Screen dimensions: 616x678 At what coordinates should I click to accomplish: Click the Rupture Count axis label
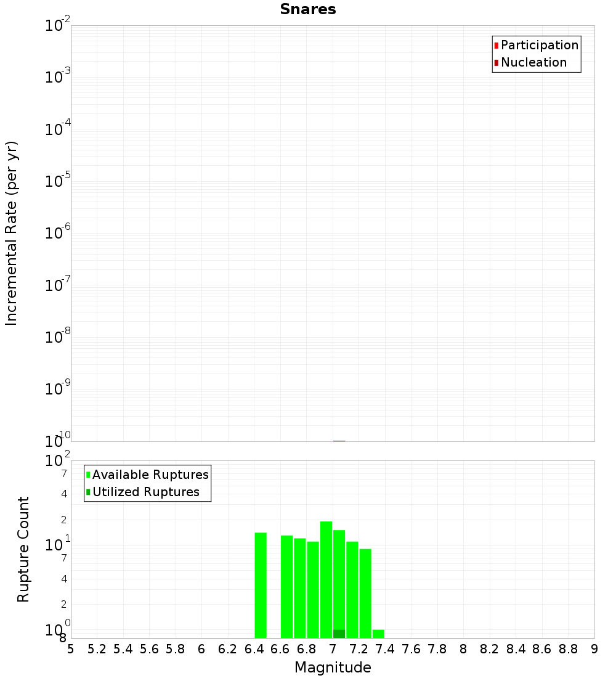[22, 549]
